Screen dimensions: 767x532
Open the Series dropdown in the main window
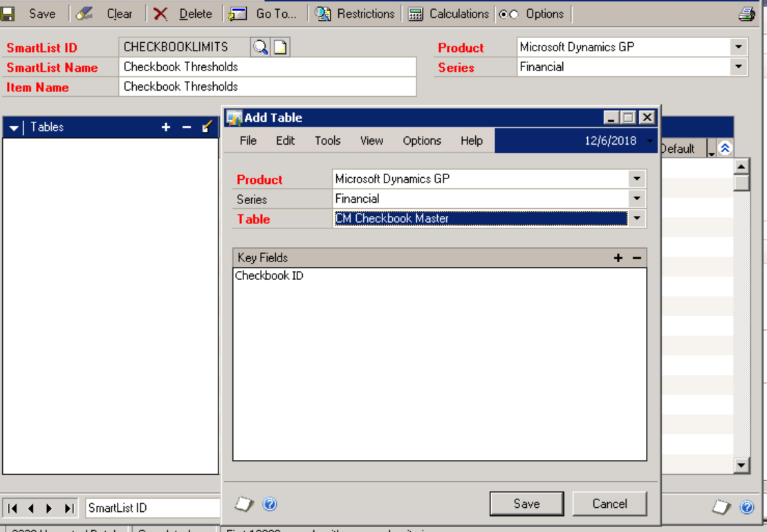[739, 66]
